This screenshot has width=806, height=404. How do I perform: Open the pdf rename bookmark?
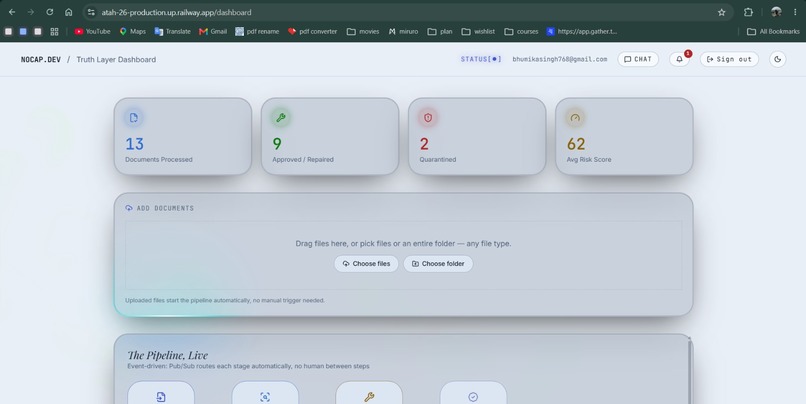pos(257,31)
